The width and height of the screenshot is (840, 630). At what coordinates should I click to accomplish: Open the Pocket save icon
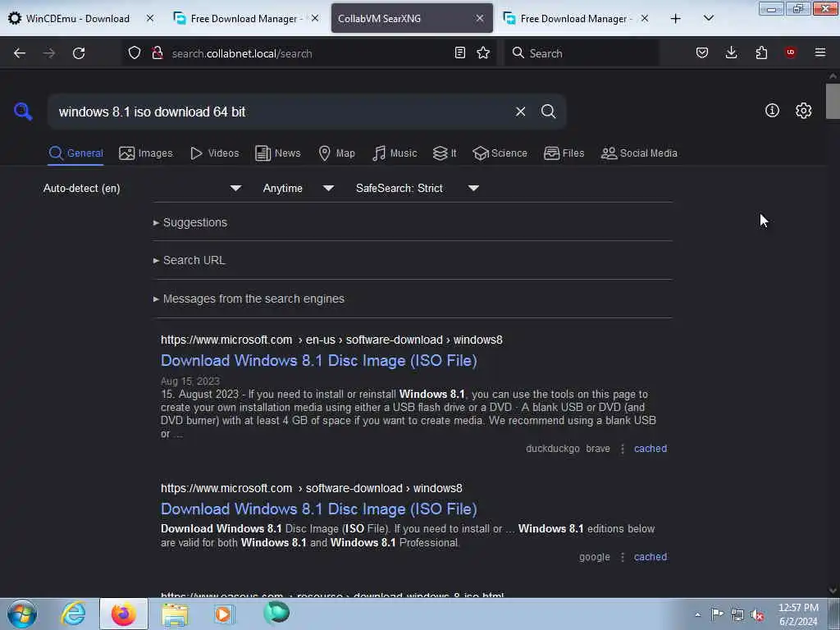click(x=702, y=52)
